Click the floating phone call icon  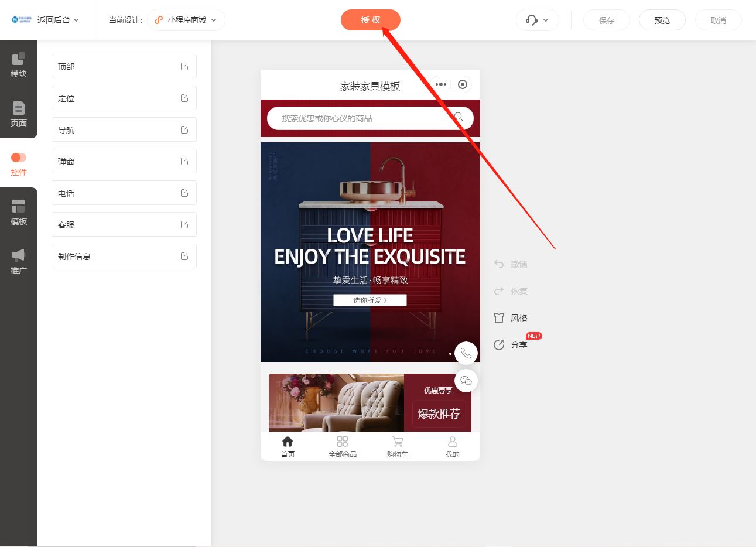[466, 353]
